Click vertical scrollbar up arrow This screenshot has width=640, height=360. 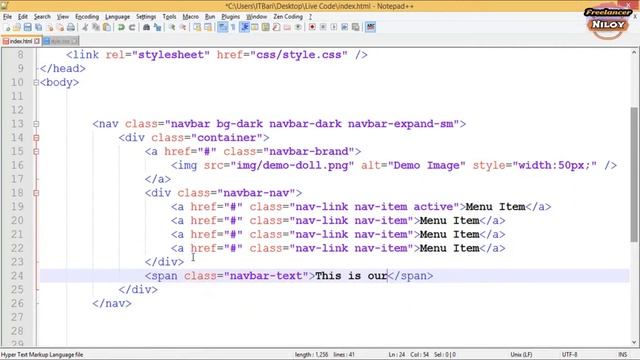(x=634, y=53)
